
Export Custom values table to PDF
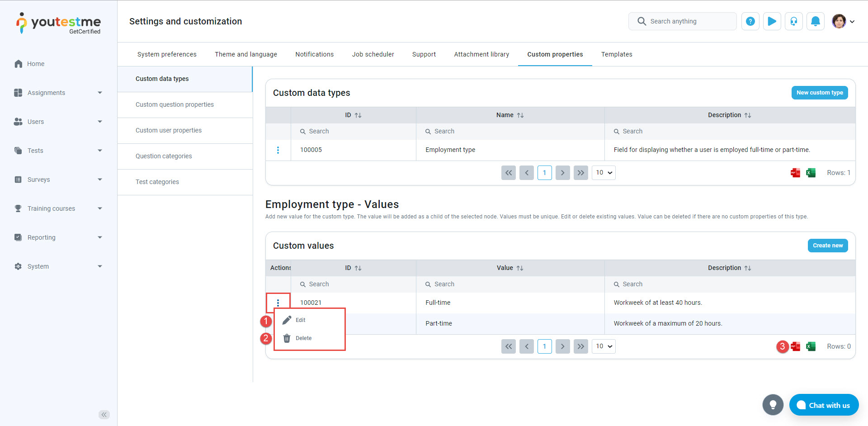coord(795,346)
